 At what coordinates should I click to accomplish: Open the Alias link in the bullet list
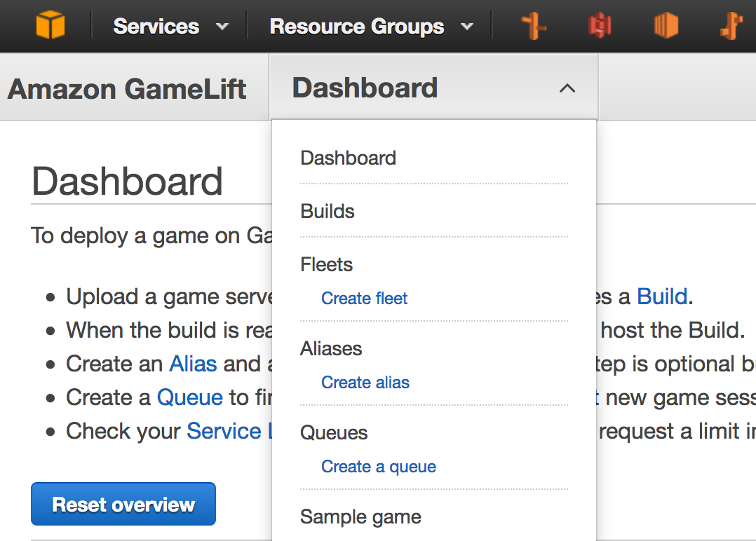point(193,364)
